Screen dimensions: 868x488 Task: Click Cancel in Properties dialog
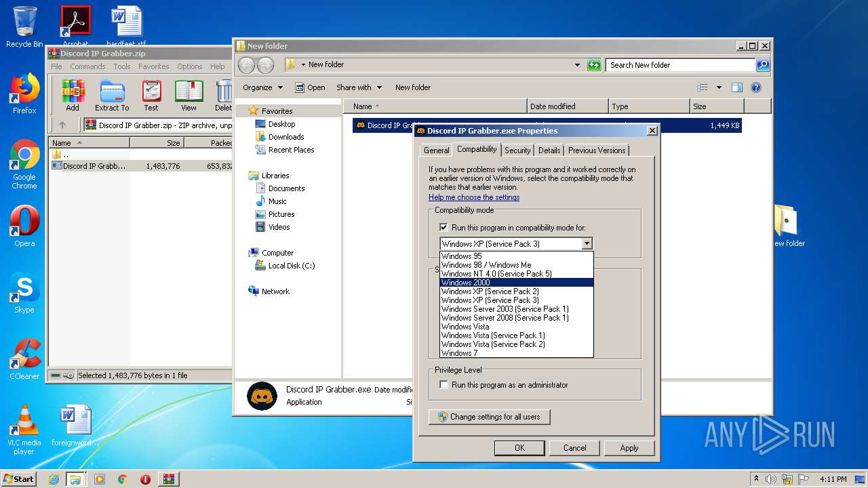[x=574, y=448]
